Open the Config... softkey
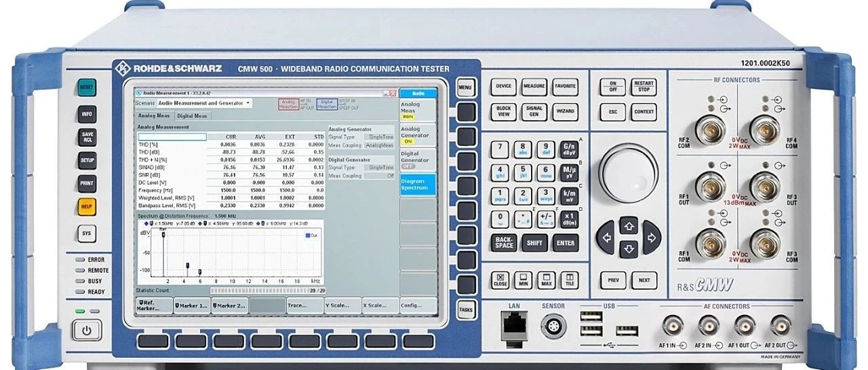 418,306
